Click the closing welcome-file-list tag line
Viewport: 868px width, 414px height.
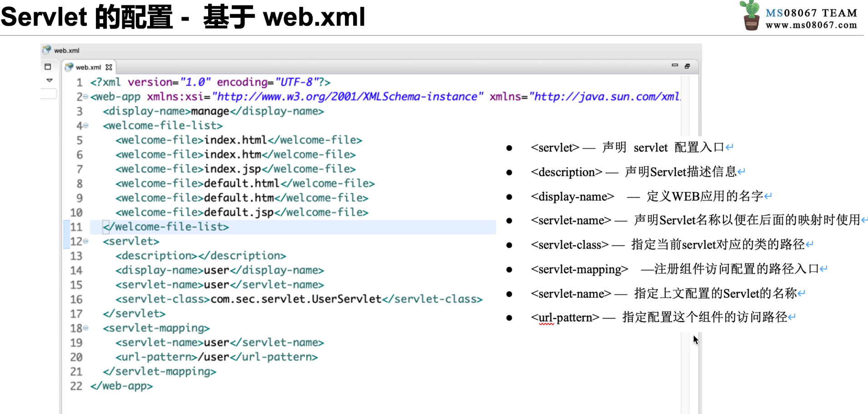(166, 227)
